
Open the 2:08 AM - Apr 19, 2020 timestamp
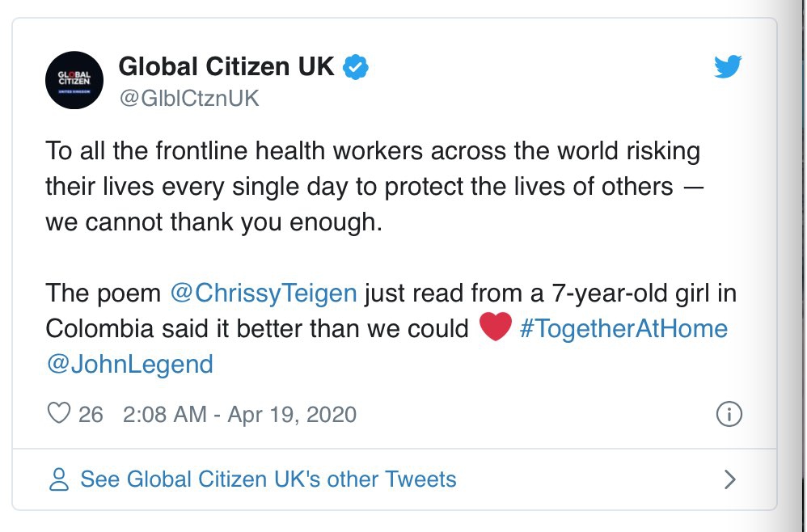click(x=239, y=415)
